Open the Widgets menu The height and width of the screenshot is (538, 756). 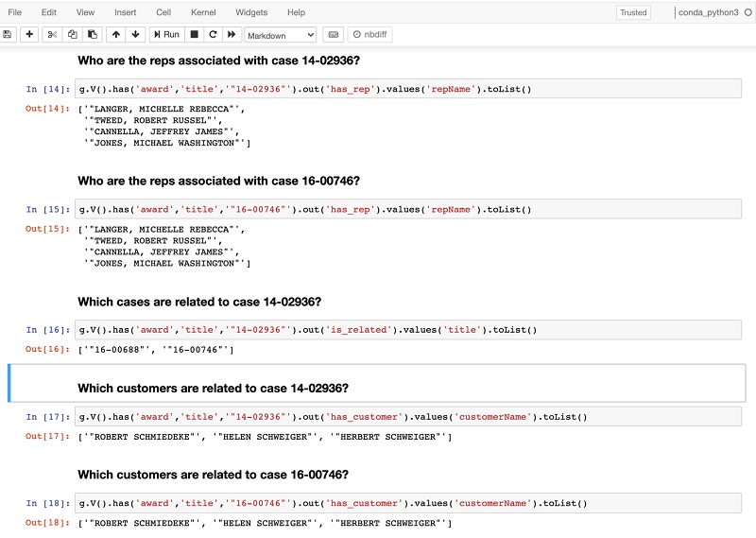[x=251, y=12]
